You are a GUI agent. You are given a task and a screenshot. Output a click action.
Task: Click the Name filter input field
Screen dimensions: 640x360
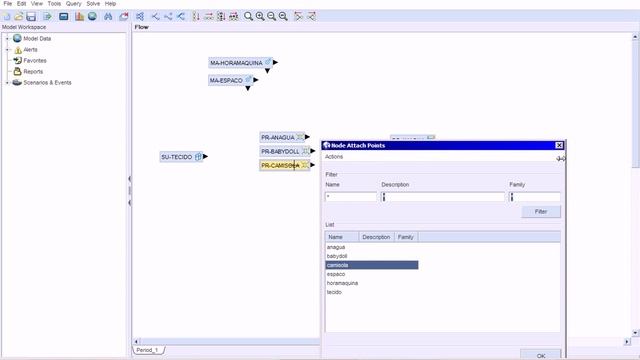point(351,197)
